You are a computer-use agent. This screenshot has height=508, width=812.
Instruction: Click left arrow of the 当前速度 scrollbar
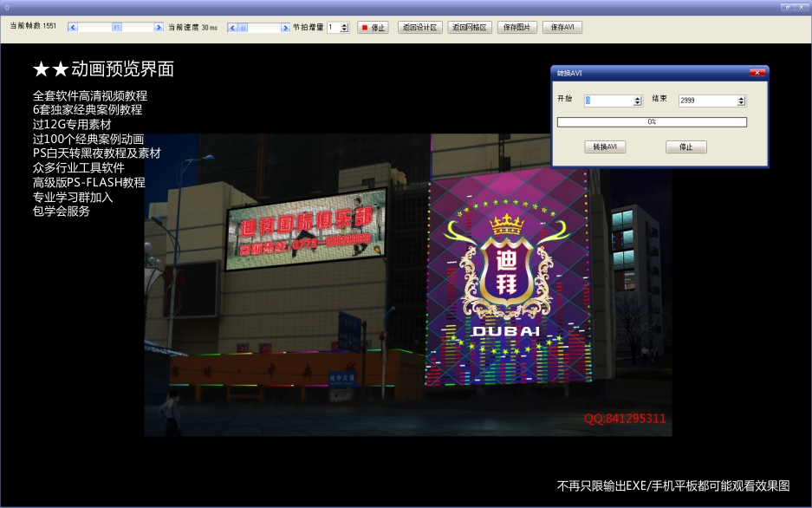click(x=232, y=28)
